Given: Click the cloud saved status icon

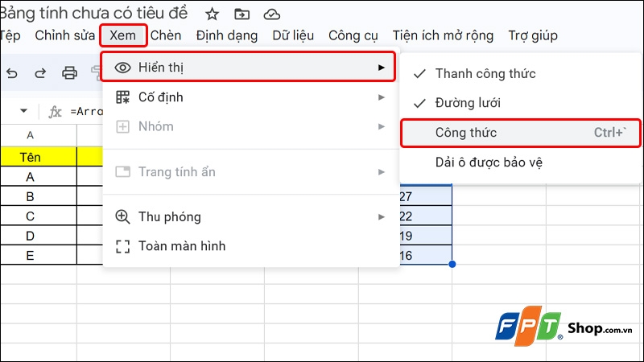Looking at the screenshot, I should pyautogui.click(x=271, y=14).
